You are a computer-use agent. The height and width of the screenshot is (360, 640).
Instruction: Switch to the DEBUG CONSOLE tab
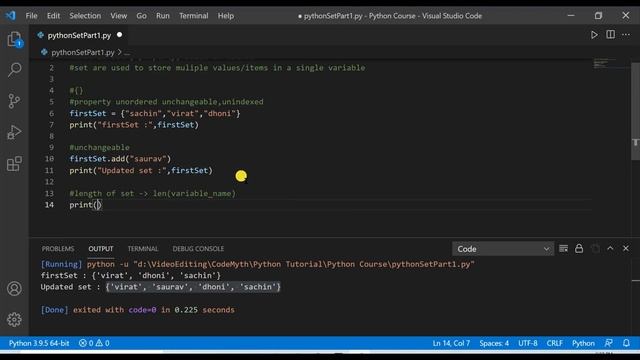198,249
